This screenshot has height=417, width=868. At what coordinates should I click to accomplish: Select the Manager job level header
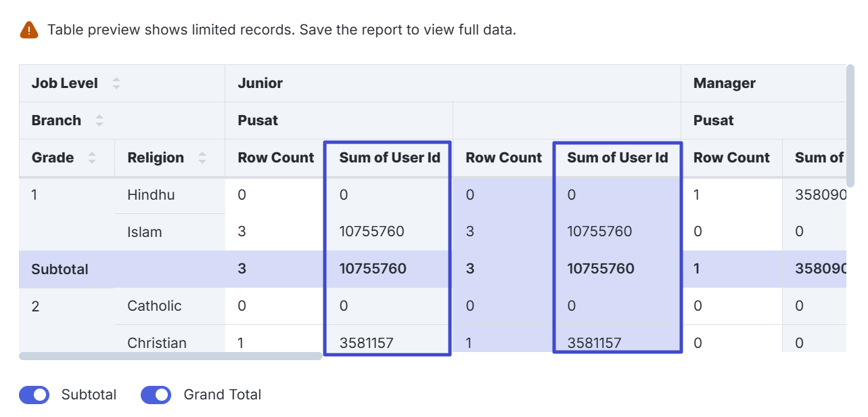[x=724, y=83]
